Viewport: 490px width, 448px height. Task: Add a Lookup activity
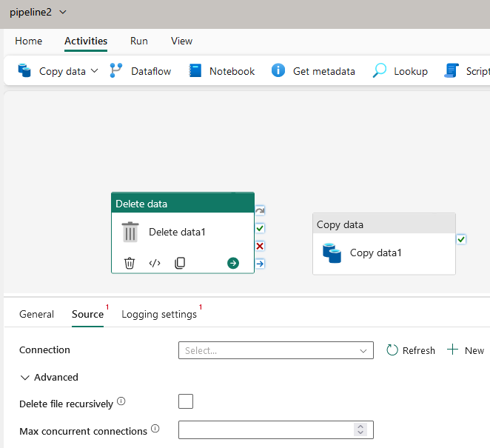tap(400, 71)
